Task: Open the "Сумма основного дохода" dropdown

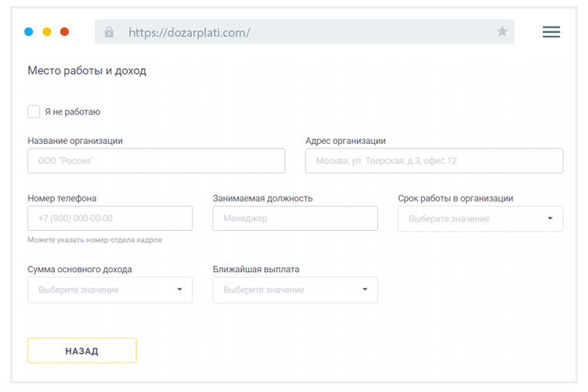Action: [110, 290]
